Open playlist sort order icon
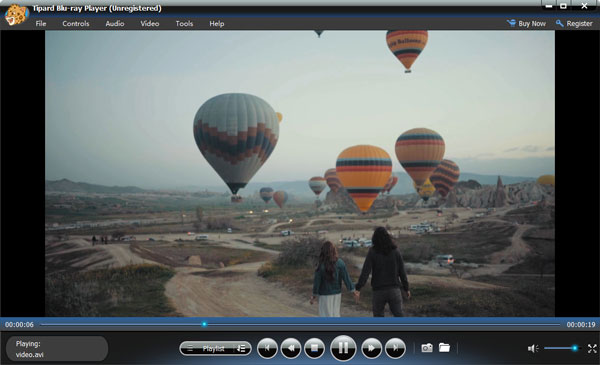600x365 pixels. coord(241,349)
